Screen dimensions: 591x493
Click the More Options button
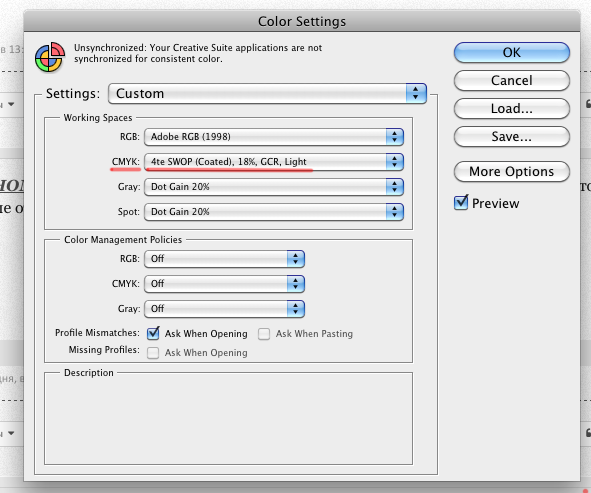point(511,171)
